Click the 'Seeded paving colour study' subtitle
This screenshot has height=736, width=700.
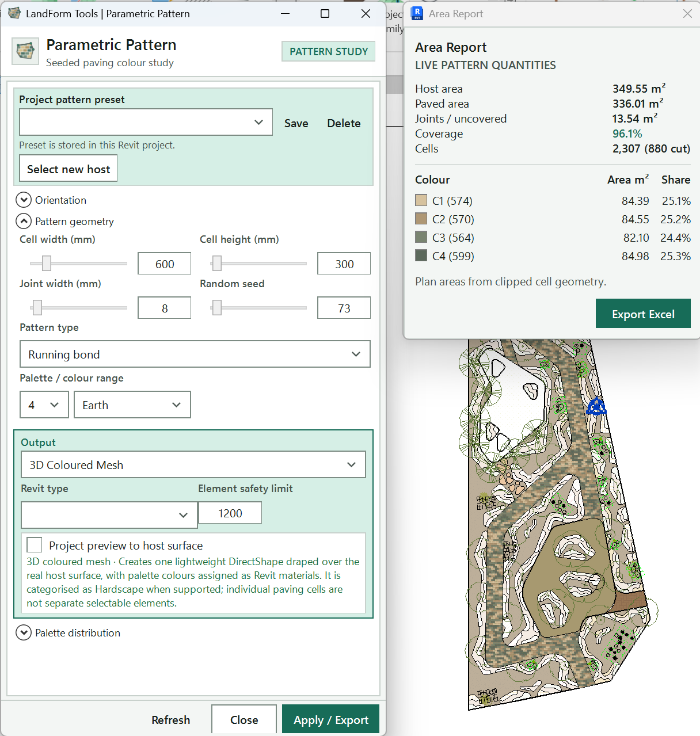(110, 63)
